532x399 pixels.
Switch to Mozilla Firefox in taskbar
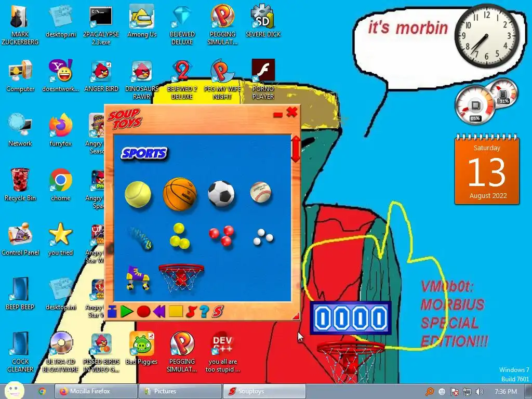click(x=96, y=391)
